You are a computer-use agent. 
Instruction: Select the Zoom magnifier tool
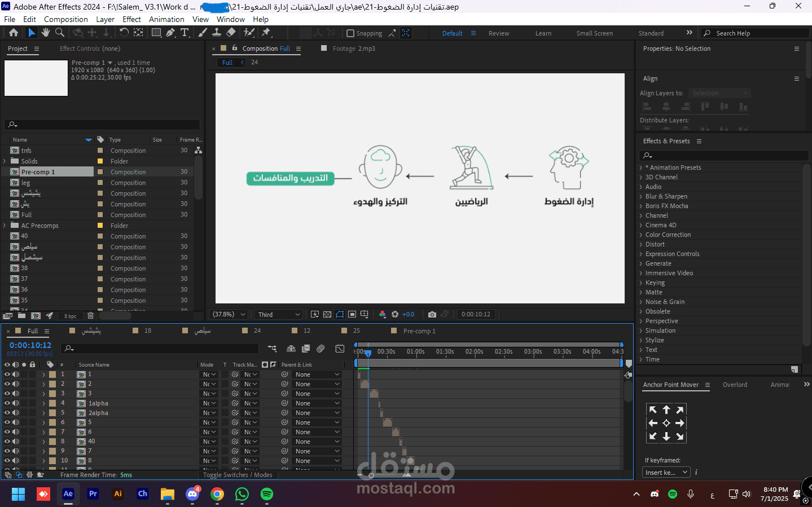point(60,33)
